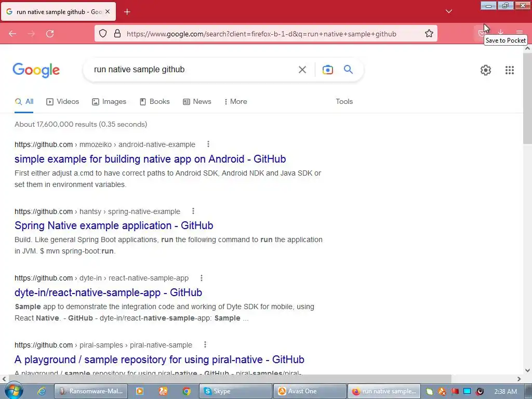
Task: Open UC Browser squirrel taskbar icon
Action: 163,391
